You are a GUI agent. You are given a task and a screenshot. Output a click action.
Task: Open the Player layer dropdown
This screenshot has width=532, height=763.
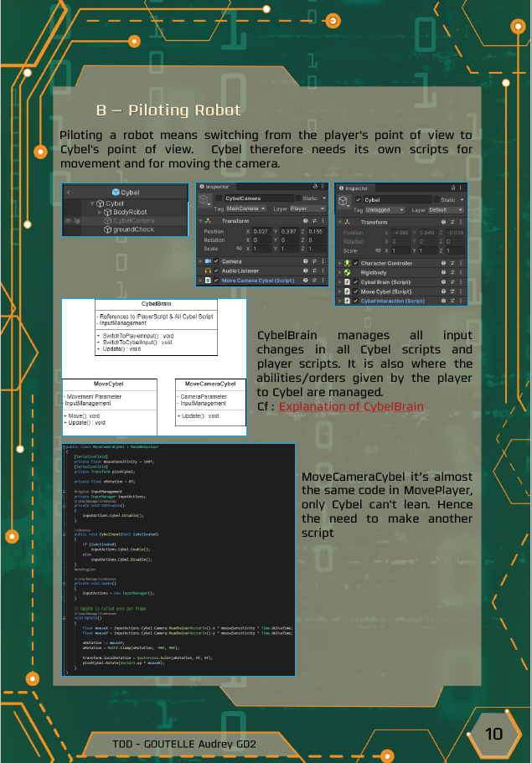pos(307,209)
